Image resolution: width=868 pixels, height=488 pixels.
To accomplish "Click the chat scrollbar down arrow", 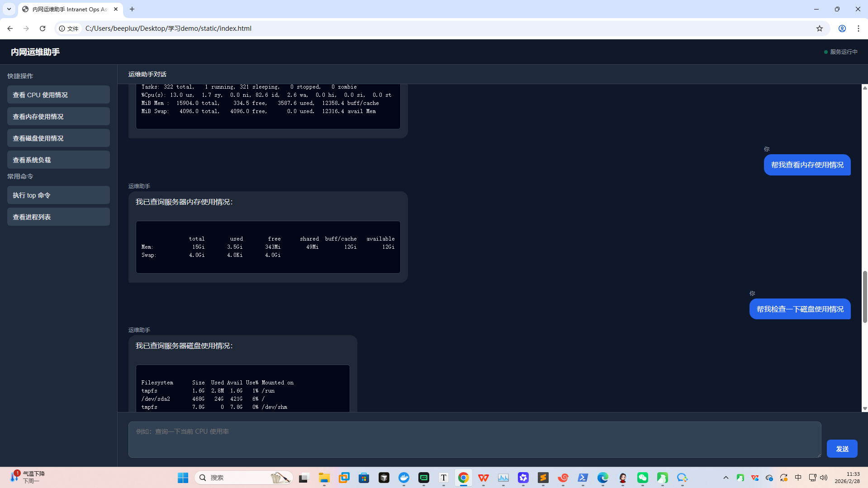I will pos(864,408).
